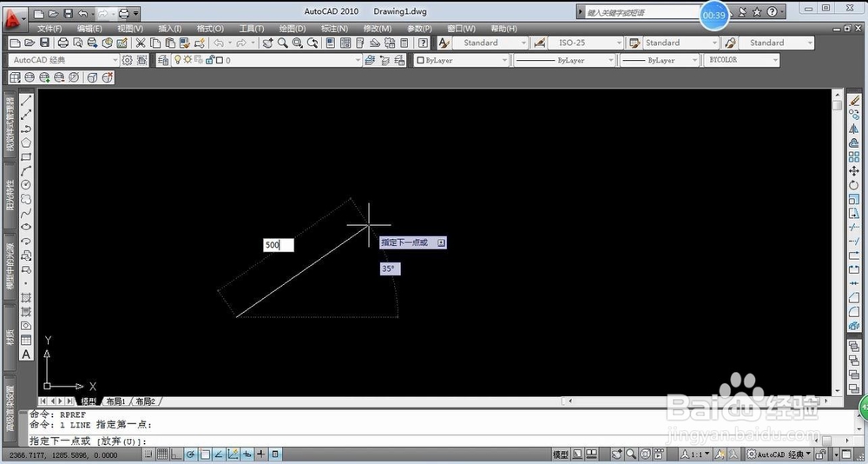Open the 修改(M) menu
Screen dimensions: 868x464
coord(378,29)
